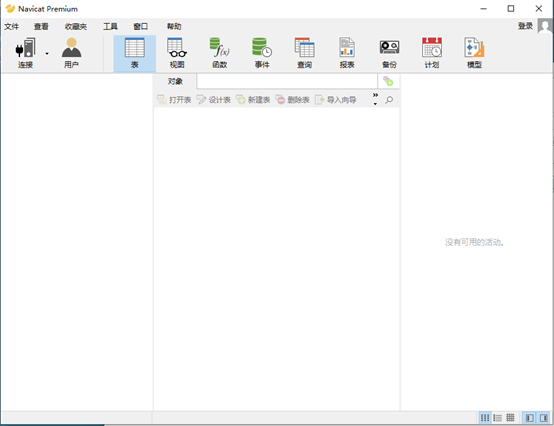
Task: Toggle the left navigation pane visibility
Action: click(x=530, y=418)
